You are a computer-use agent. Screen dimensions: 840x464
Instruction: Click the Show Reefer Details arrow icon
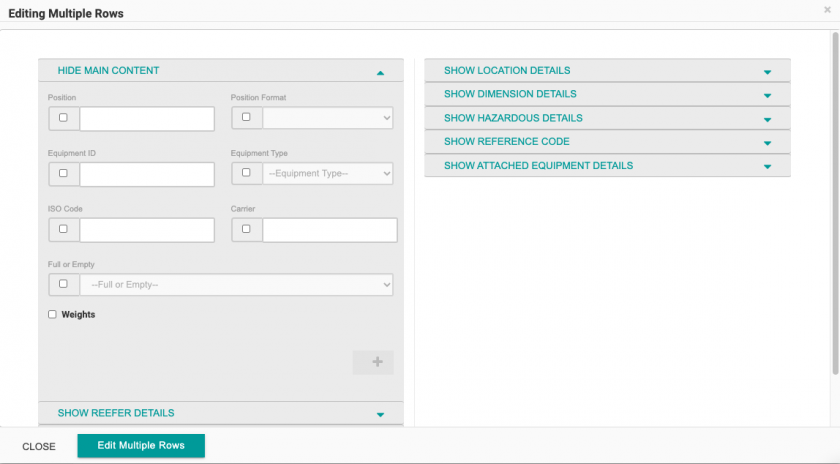click(x=380, y=414)
